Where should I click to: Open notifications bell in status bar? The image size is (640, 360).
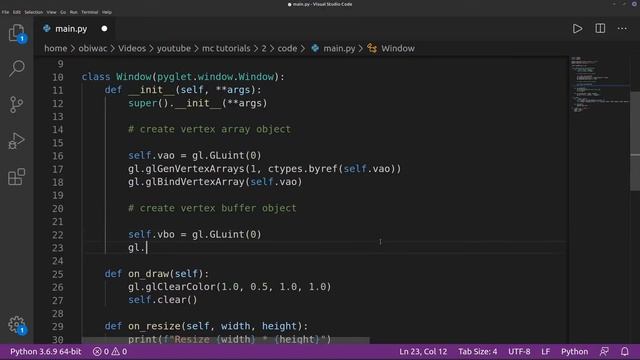pyautogui.click(x=624, y=351)
